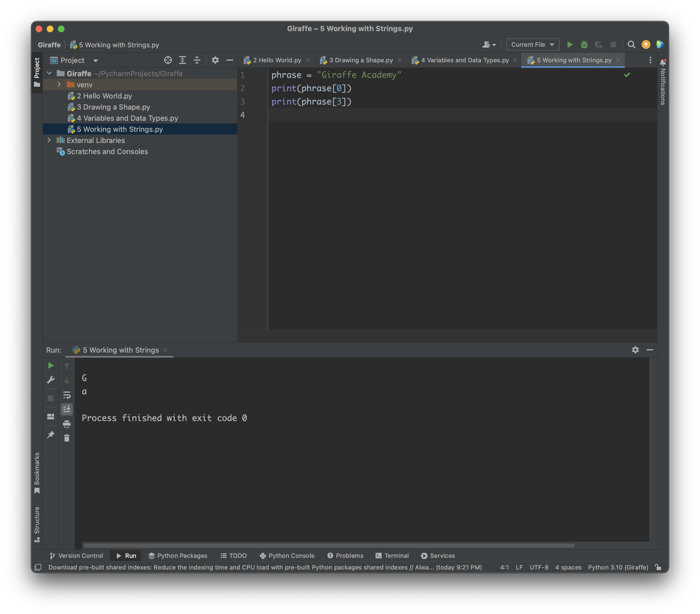Rerun the script with the Run panel's green play icon
This screenshot has height=614, width=700.
coord(51,365)
